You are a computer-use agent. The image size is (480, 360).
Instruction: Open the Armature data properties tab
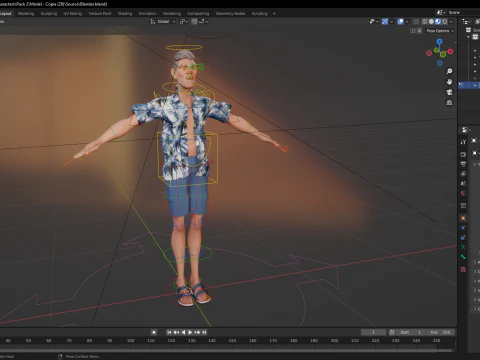(463, 247)
